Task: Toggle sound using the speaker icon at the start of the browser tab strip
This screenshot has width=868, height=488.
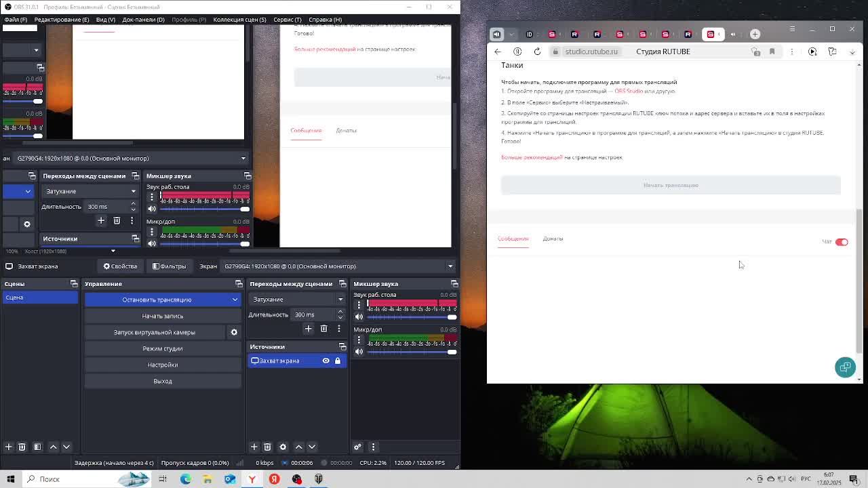Action: pyautogui.click(x=496, y=34)
